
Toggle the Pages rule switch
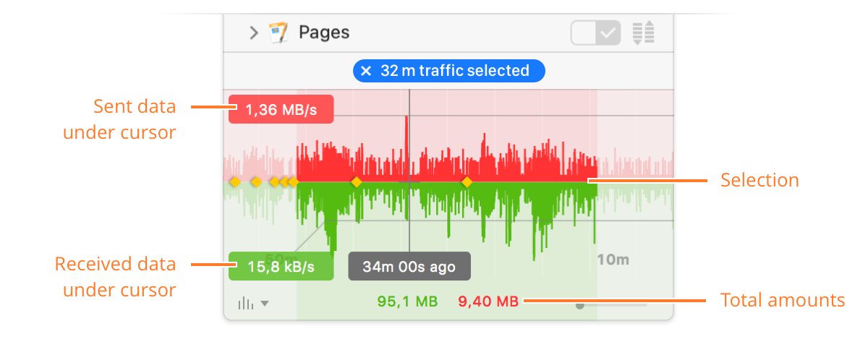pos(595,33)
